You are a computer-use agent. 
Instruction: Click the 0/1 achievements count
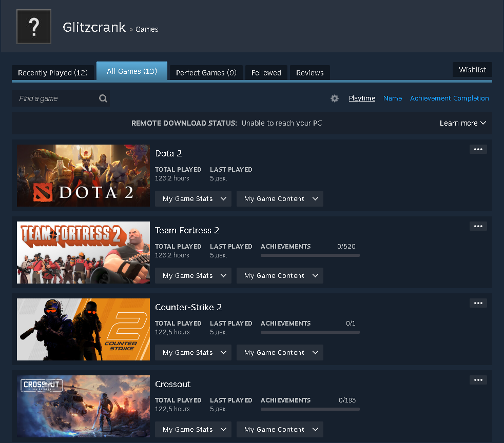(x=351, y=323)
